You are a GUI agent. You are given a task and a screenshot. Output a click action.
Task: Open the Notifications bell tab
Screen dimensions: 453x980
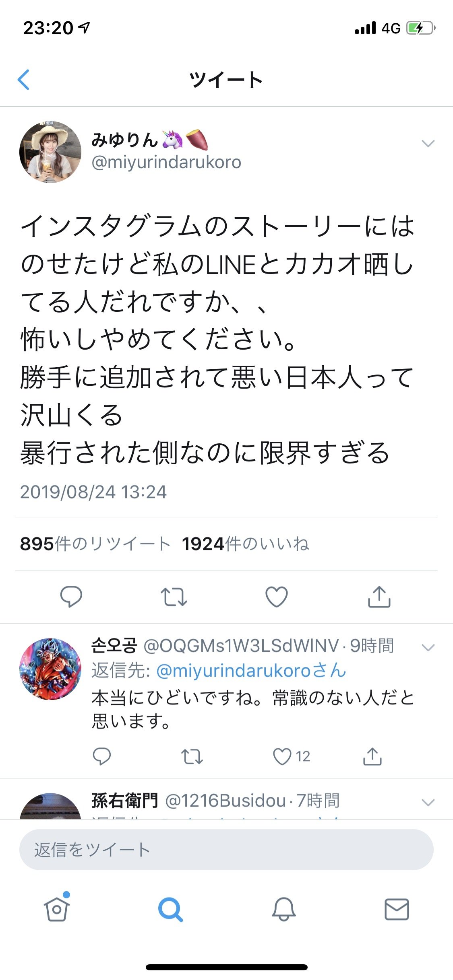283,909
